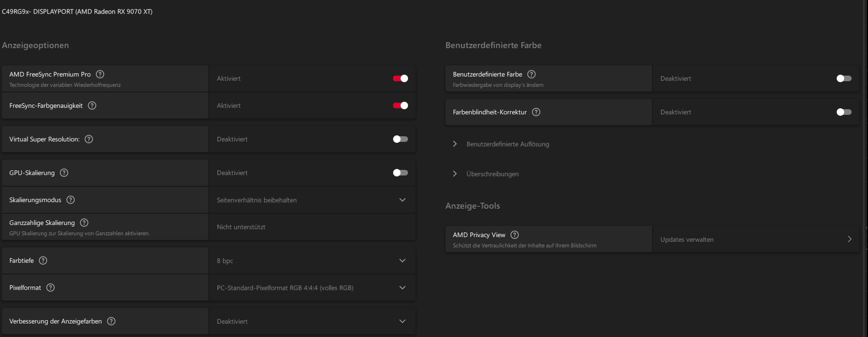
Task: Turn on GPU-Skalierung toggle
Action: click(x=400, y=173)
